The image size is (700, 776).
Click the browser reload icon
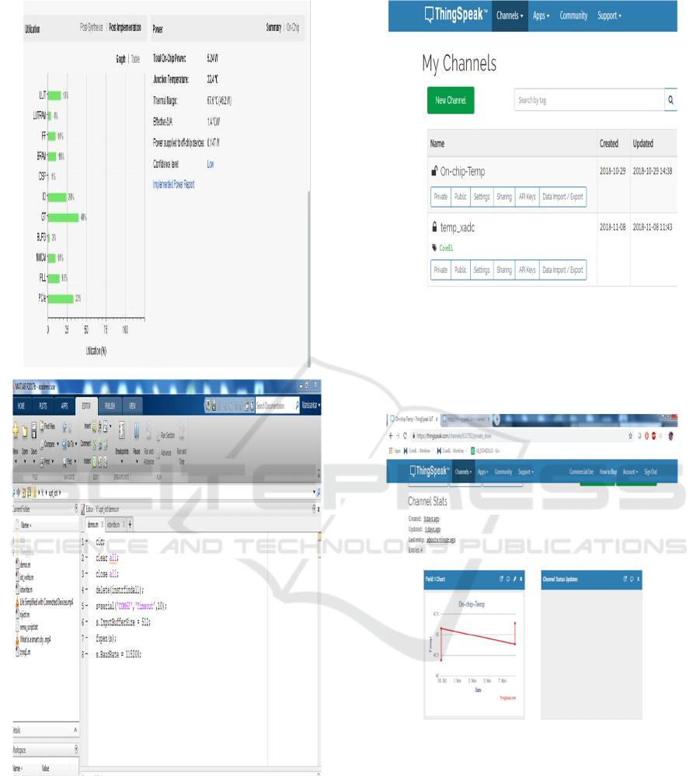404,436
